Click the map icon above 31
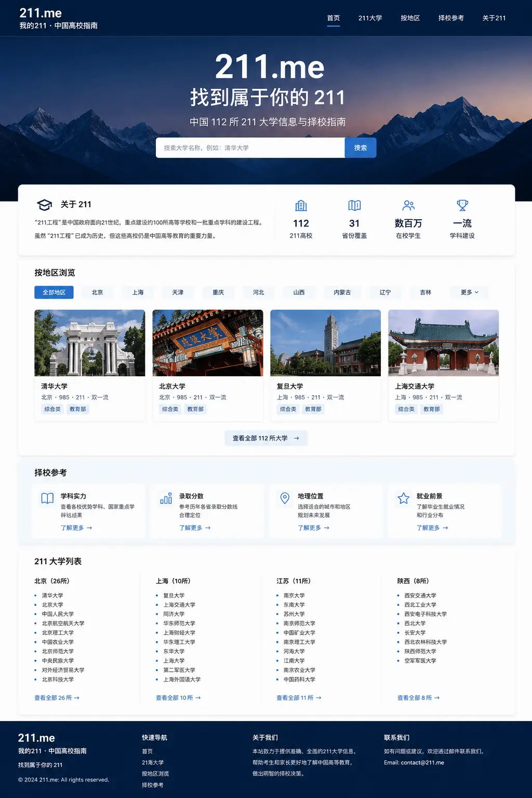This screenshot has height=798, width=532. (x=354, y=205)
